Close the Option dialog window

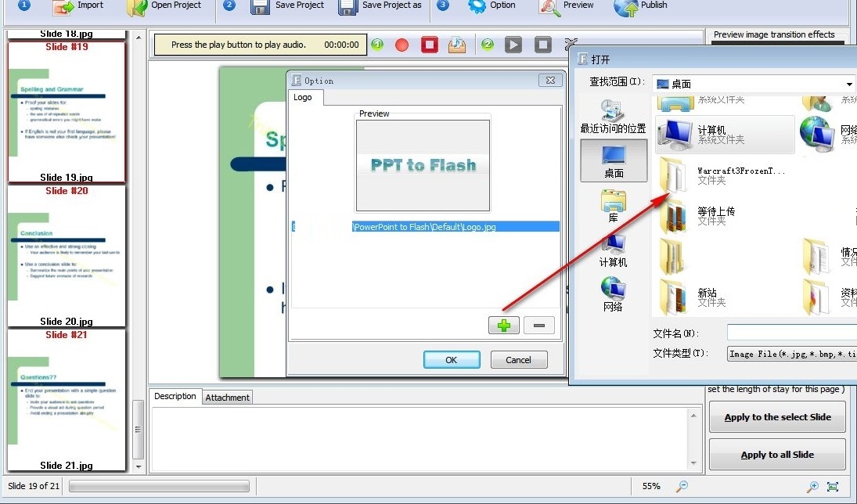550,81
